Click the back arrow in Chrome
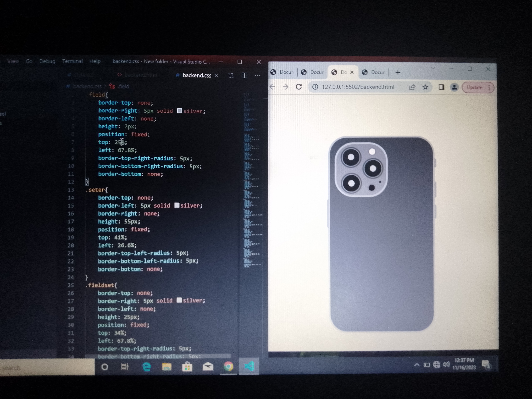Screen dimensions: 532x399 273,87
